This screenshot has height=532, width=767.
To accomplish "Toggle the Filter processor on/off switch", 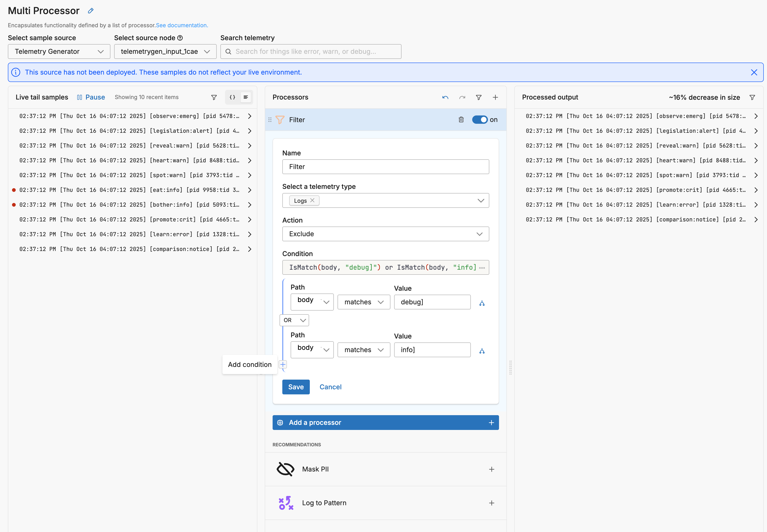I will point(480,120).
